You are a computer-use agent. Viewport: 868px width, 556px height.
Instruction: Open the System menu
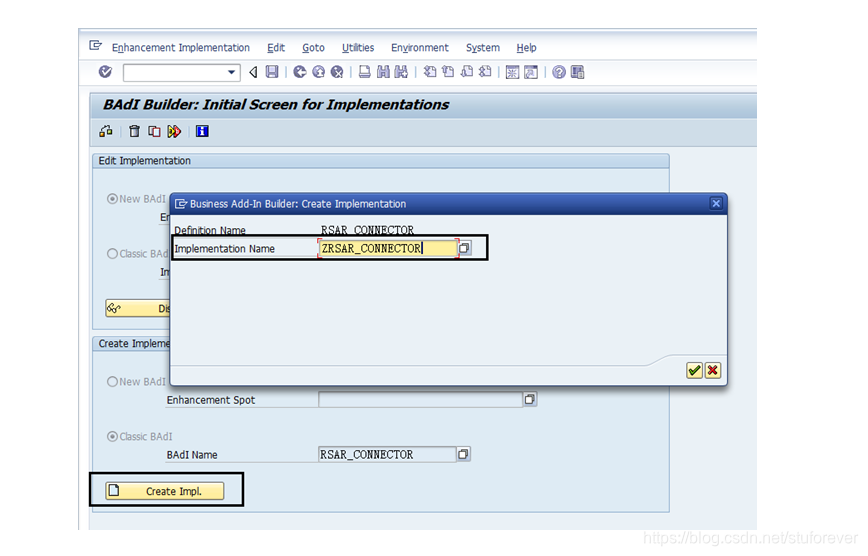click(x=483, y=48)
